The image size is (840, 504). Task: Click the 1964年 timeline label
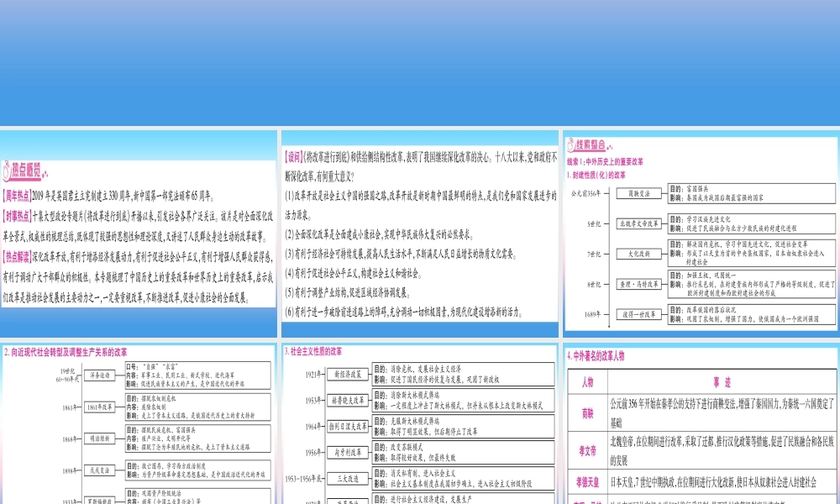click(313, 427)
